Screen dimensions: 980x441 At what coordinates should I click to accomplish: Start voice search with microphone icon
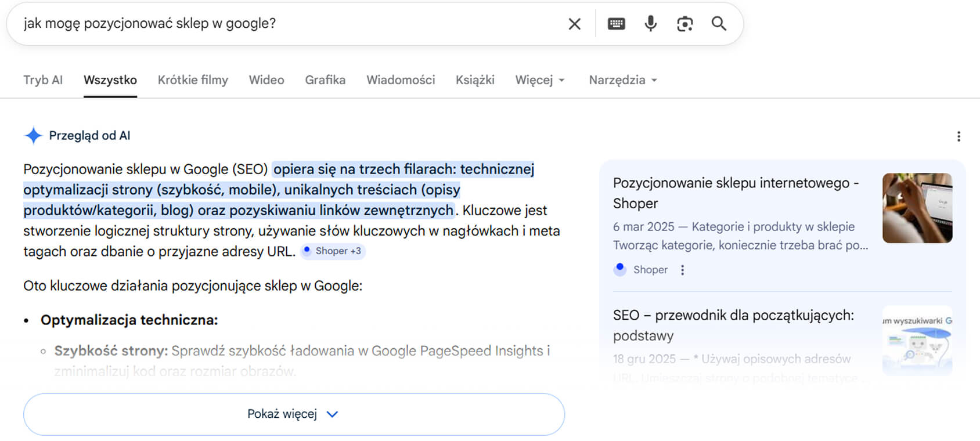tap(650, 24)
